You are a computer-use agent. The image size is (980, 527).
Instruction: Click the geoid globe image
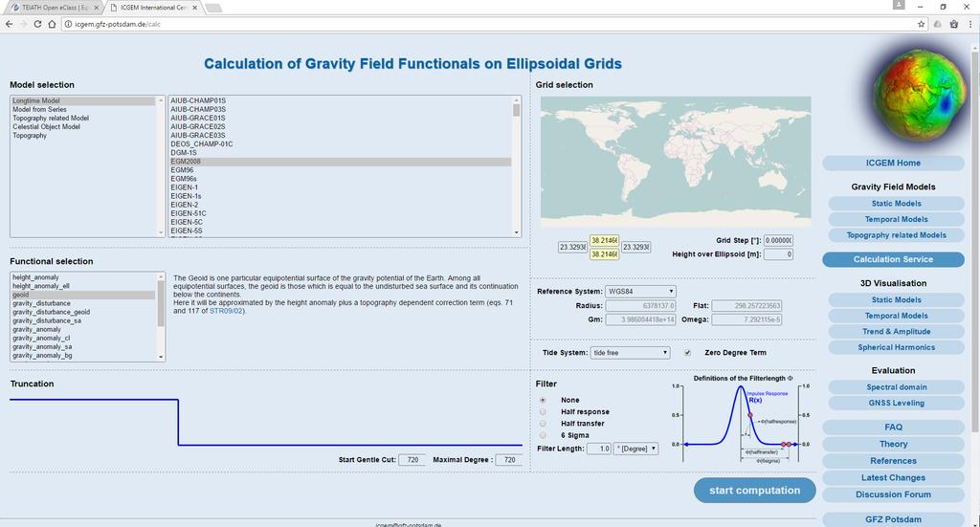[920, 96]
